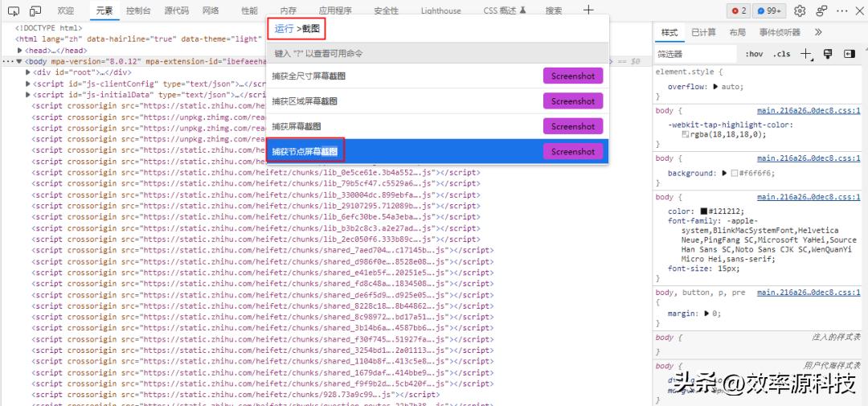868x406 pixels.
Task: Open the blue 99+ issues badge
Action: coord(769,10)
